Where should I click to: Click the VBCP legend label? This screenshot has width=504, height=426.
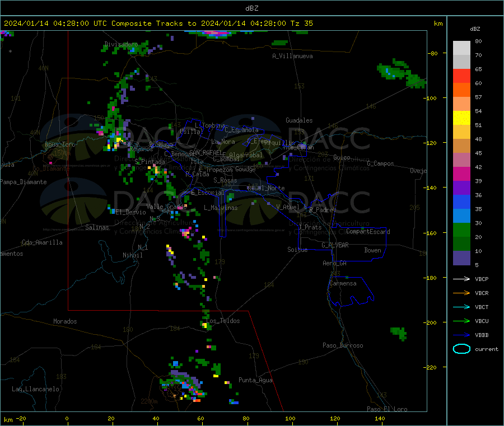coord(482,279)
